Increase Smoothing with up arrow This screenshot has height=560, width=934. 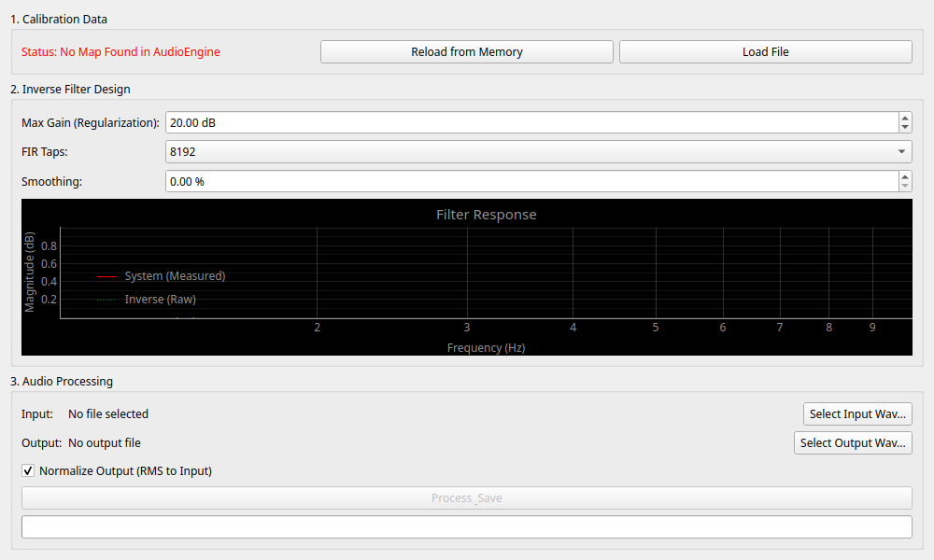(904, 176)
